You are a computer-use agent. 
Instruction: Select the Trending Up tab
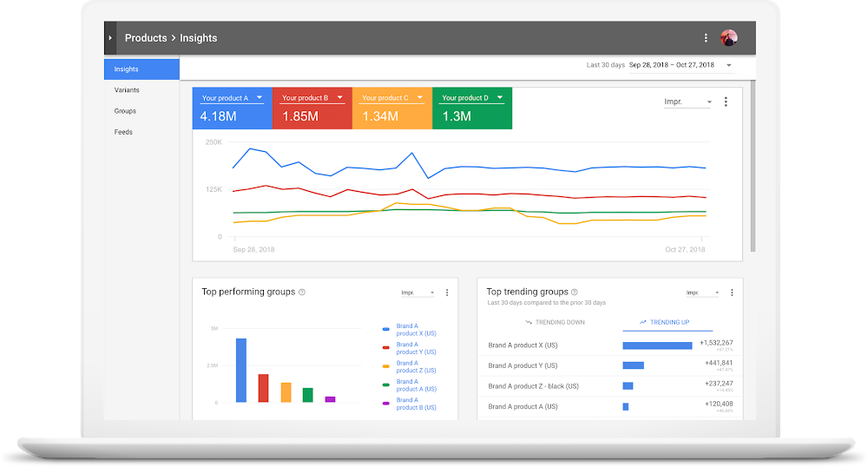click(x=665, y=322)
